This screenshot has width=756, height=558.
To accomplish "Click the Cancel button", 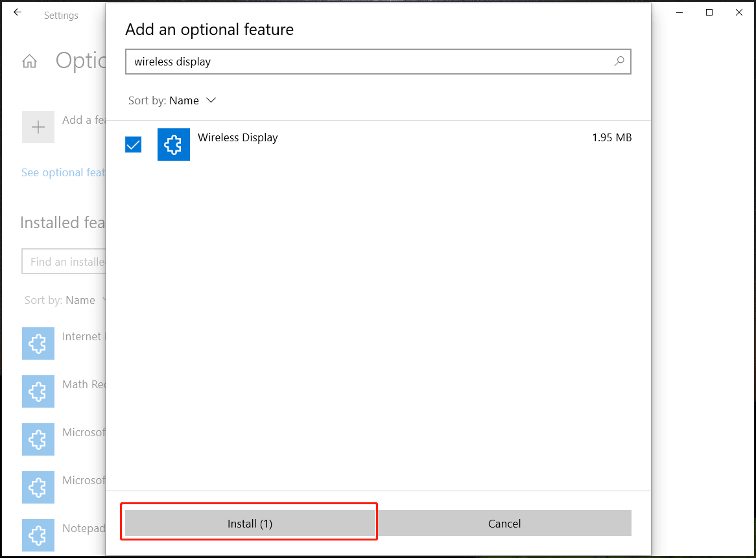I will pos(504,523).
